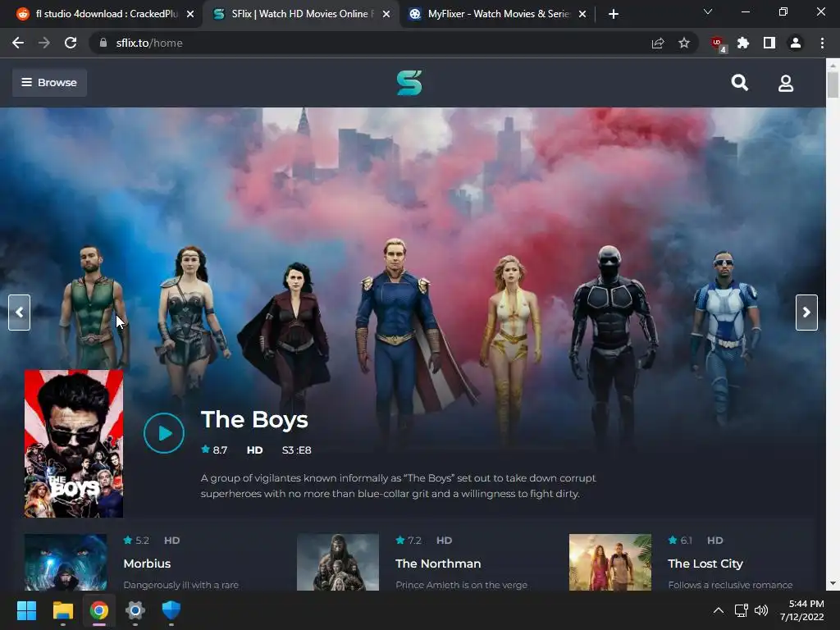Open the Browse menu

point(49,83)
